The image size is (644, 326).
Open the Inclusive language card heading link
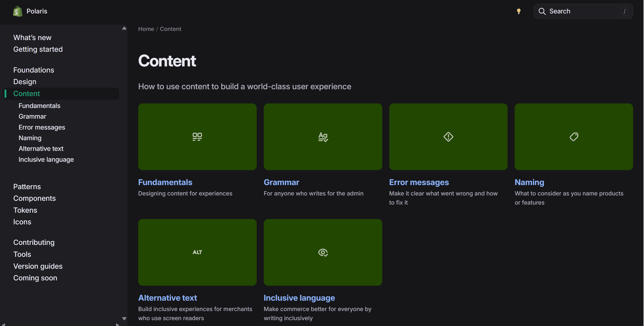pyautogui.click(x=299, y=298)
